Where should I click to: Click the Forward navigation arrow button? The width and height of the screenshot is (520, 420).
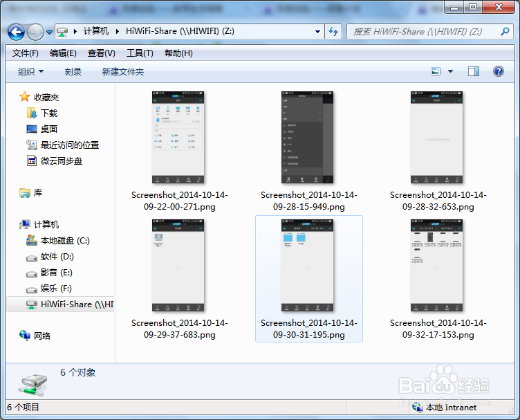pyautogui.click(x=35, y=33)
